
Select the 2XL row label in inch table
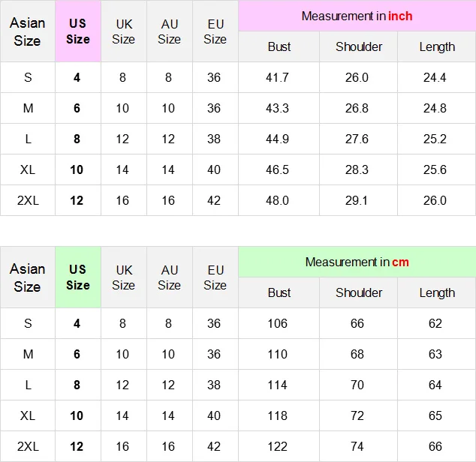coord(28,200)
